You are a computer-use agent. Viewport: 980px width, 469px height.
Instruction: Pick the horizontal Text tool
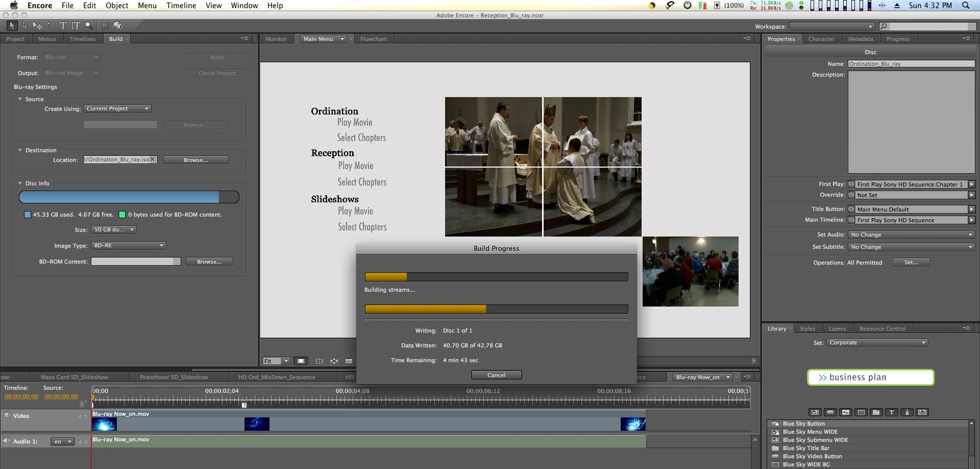pyautogui.click(x=63, y=26)
